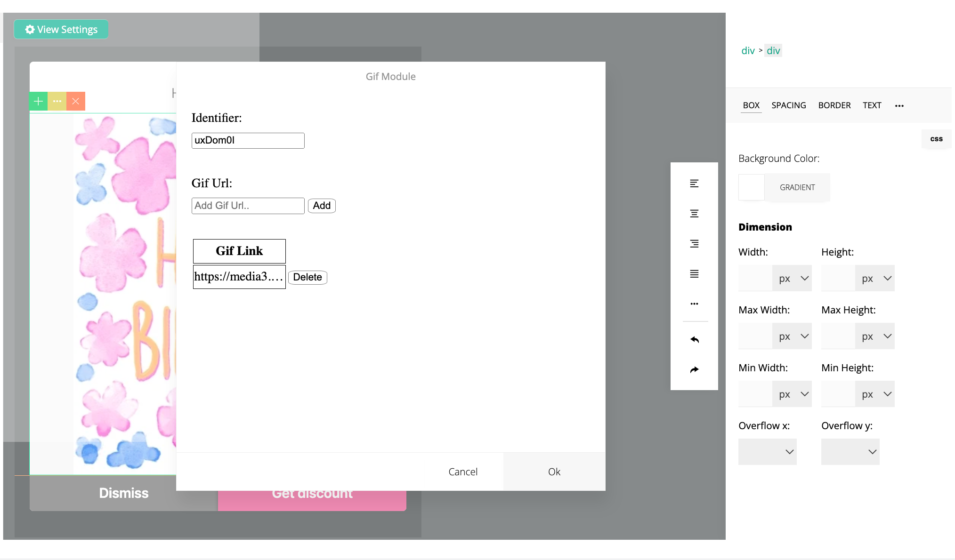Click the justify text icon

point(694,274)
